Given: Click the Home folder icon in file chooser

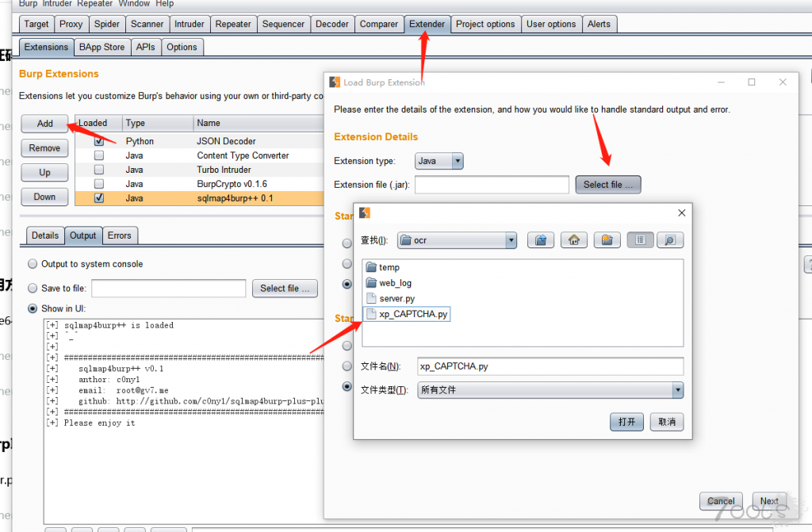Looking at the screenshot, I should [x=574, y=240].
